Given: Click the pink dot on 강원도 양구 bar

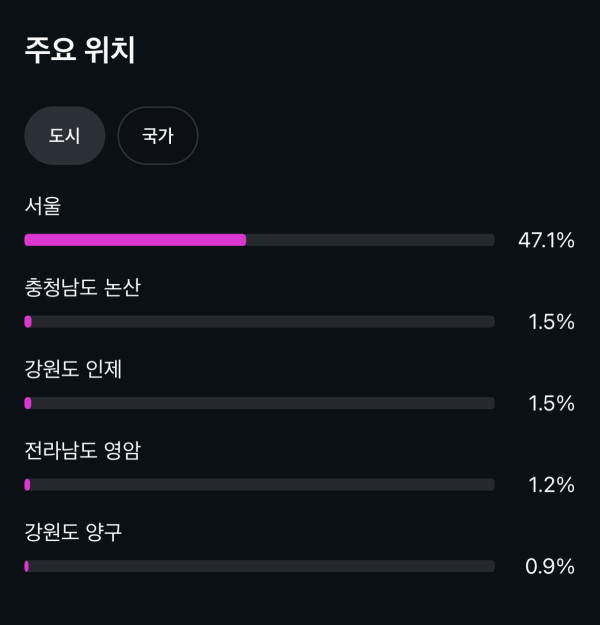Looking at the screenshot, I should click(27, 566).
